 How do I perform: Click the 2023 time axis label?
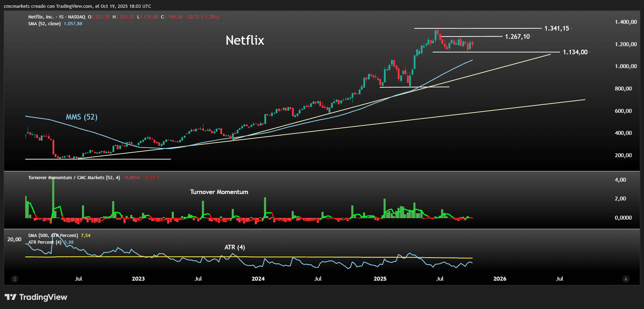(x=138, y=279)
